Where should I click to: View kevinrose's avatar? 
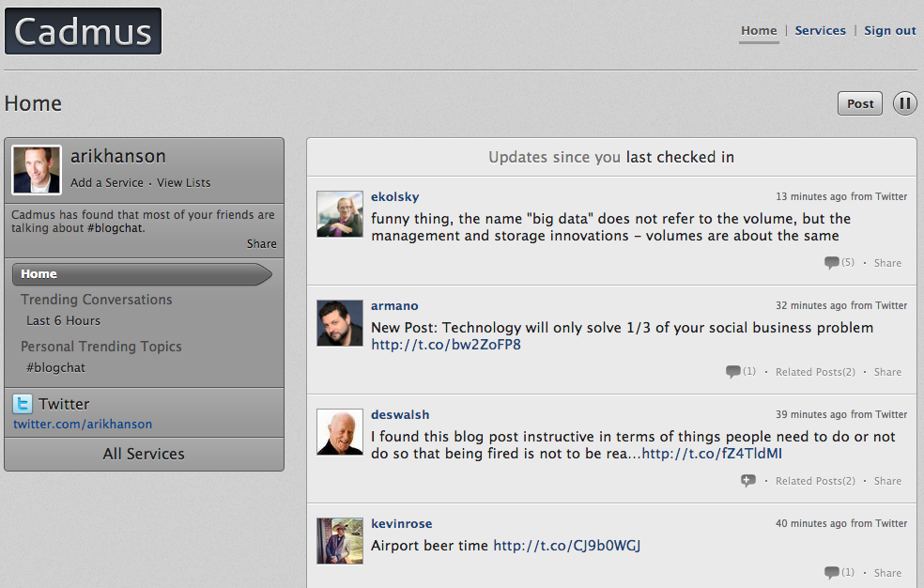pos(340,541)
